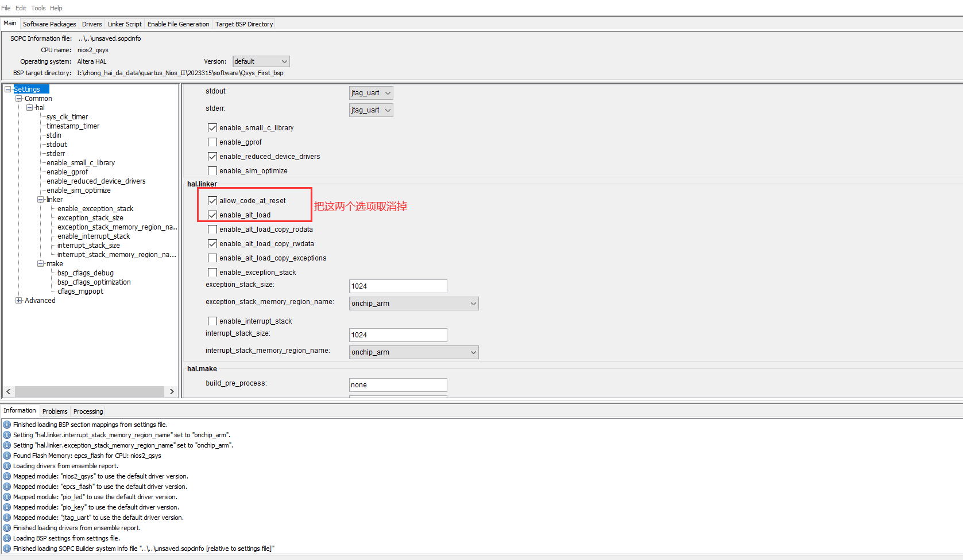This screenshot has height=560, width=963.
Task: Uncheck the allow_code_at_reset checkbox
Action: coord(212,200)
